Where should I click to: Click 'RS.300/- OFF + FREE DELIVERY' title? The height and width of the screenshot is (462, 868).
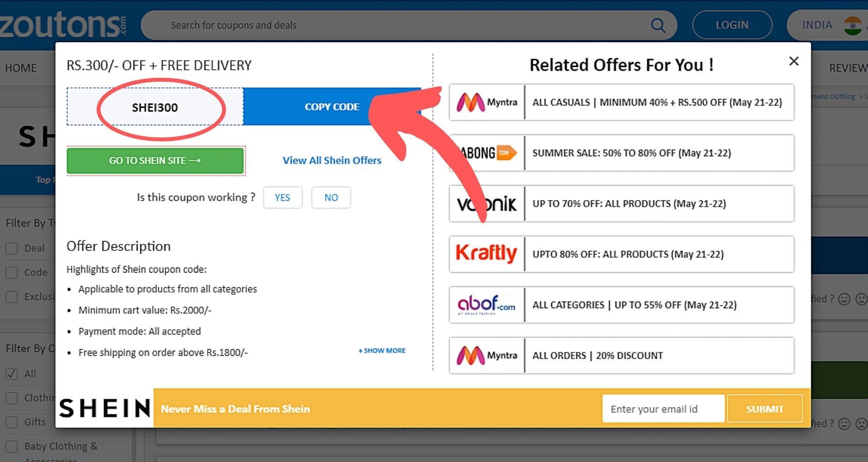tap(159, 66)
